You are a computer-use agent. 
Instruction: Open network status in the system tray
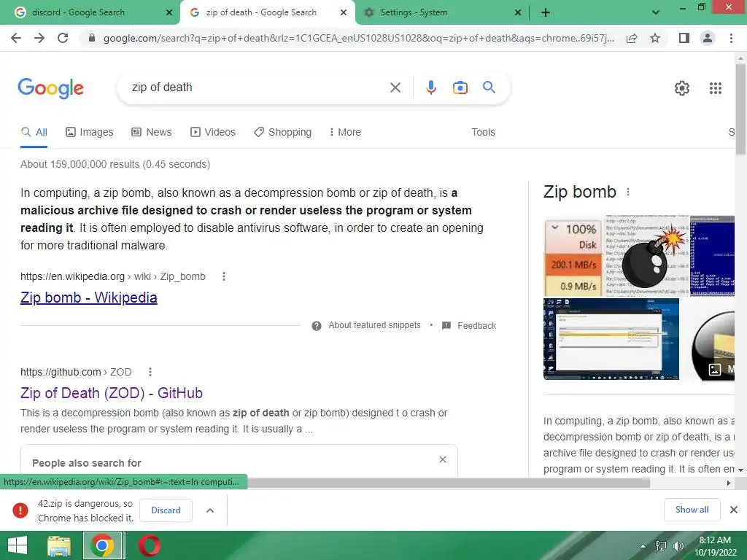(x=661, y=546)
